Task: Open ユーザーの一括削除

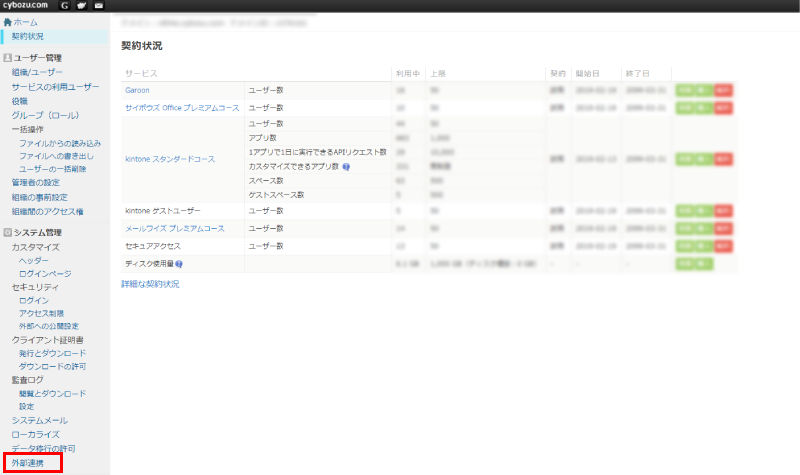Action: pos(53,169)
